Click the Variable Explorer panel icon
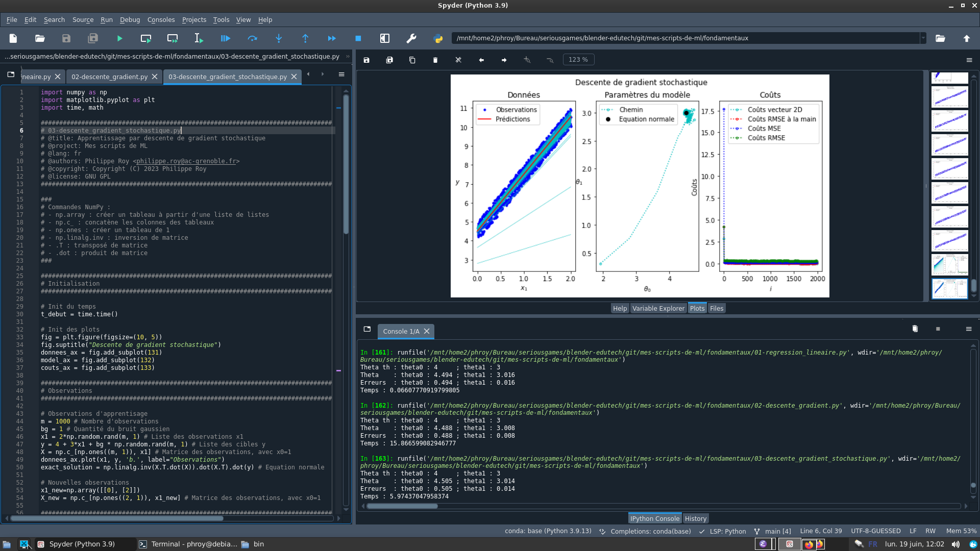Viewport: 980px width, 551px height. [x=657, y=308]
